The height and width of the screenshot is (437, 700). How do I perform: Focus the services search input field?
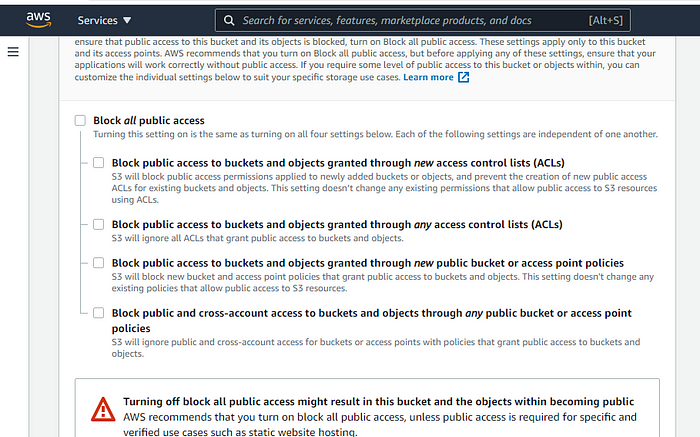click(422, 21)
